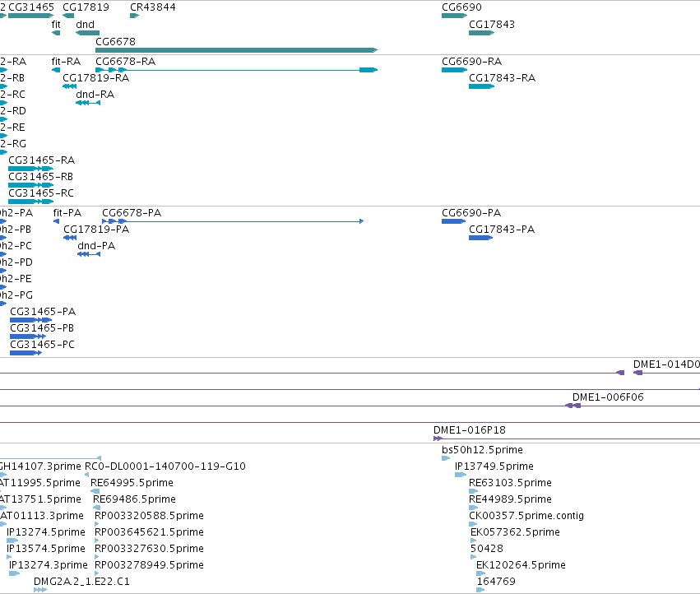700x594 pixels.
Task: Click the RP003320588.5prime label
Action: point(149,516)
